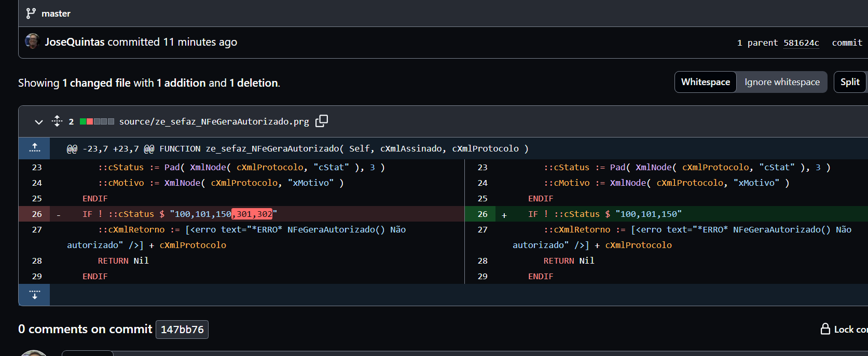Click JoseQuintas's avatar next to the commit author

[32, 42]
